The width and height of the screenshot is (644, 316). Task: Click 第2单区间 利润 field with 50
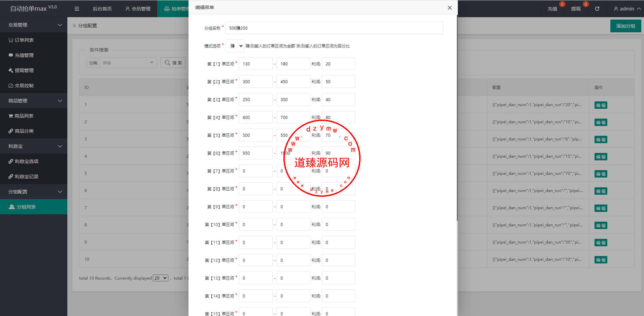click(338, 82)
